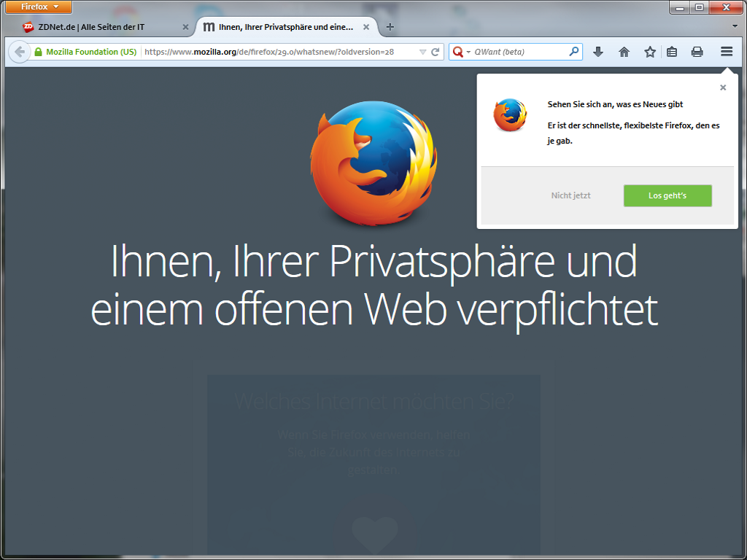Open the Downloads arrow icon
This screenshot has width=747, height=560.
coord(598,52)
